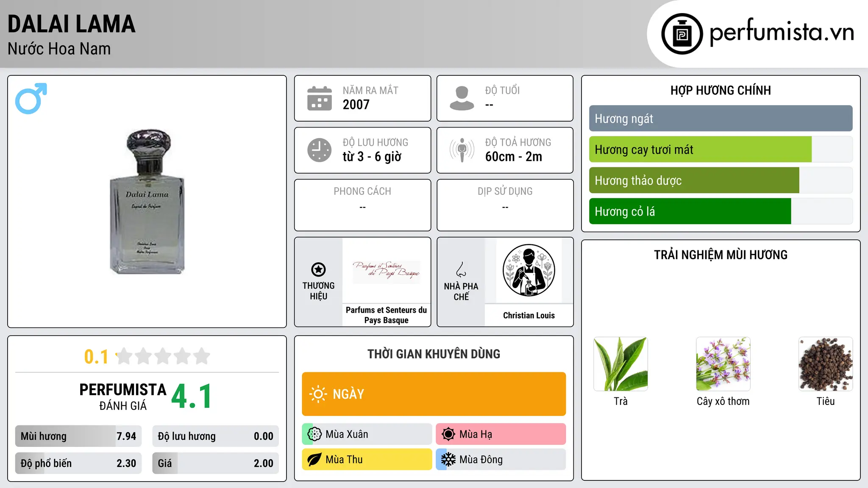Click the Hương cay tươi mát accord bar
This screenshot has width=868, height=488.
pyautogui.click(x=721, y=150)
